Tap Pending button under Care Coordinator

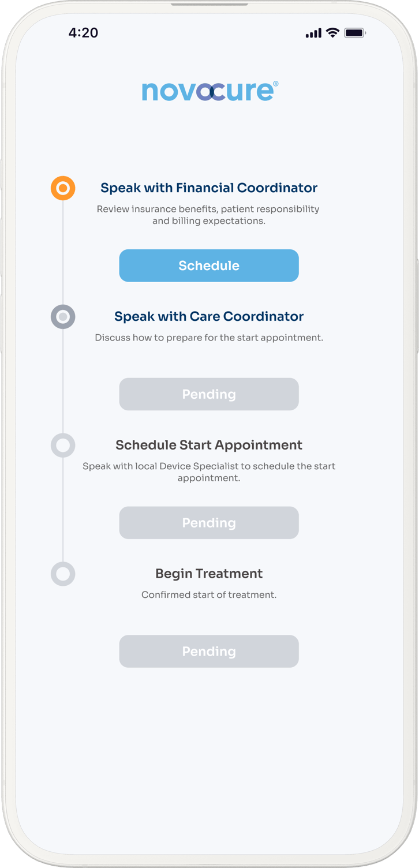[209, 394]
